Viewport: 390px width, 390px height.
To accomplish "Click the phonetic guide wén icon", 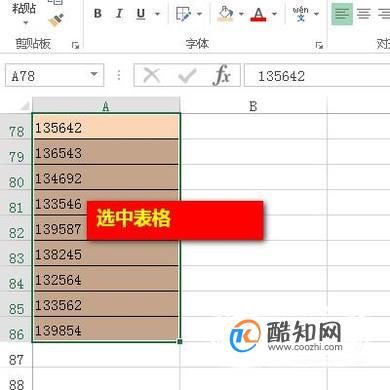I will (x=300, y=14).
